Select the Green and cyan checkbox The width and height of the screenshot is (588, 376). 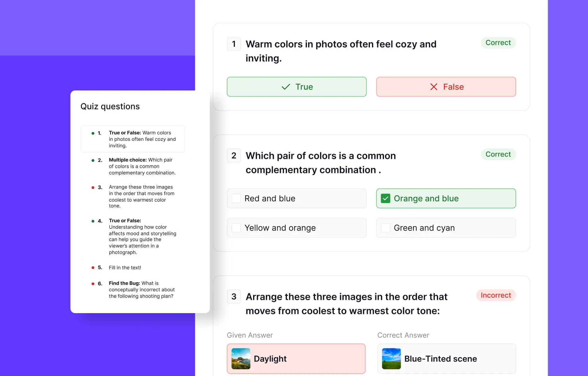point(385,228)
